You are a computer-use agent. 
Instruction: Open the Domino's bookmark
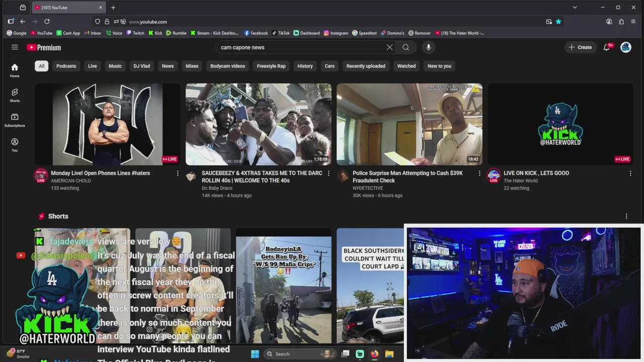pos(392,33)
